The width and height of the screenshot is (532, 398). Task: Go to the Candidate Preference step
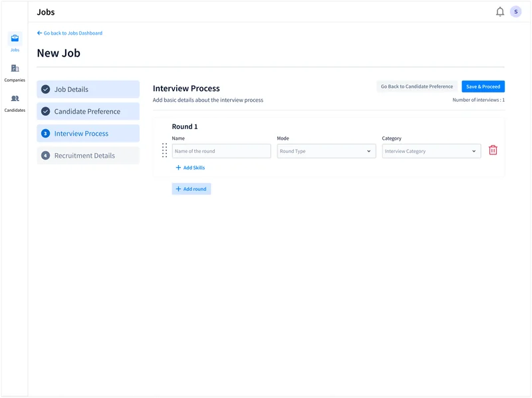[88, 111]
